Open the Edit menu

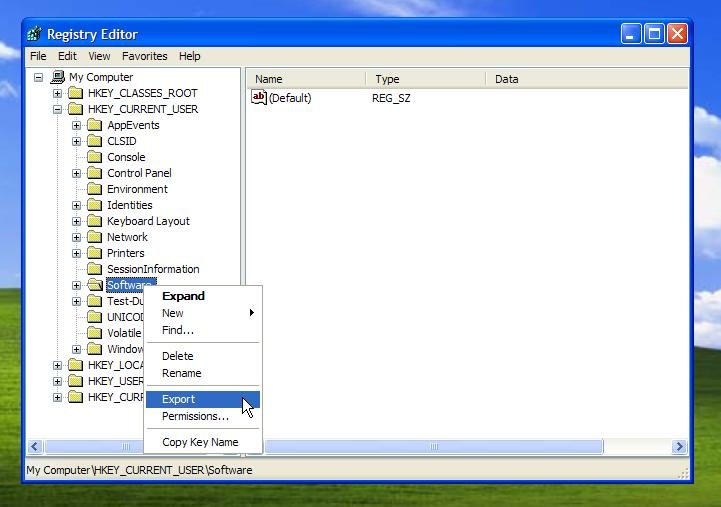[67, 56]
